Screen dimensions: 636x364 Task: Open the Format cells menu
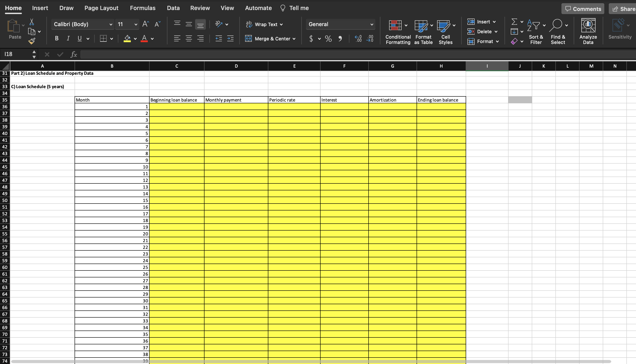click(483, 41)
